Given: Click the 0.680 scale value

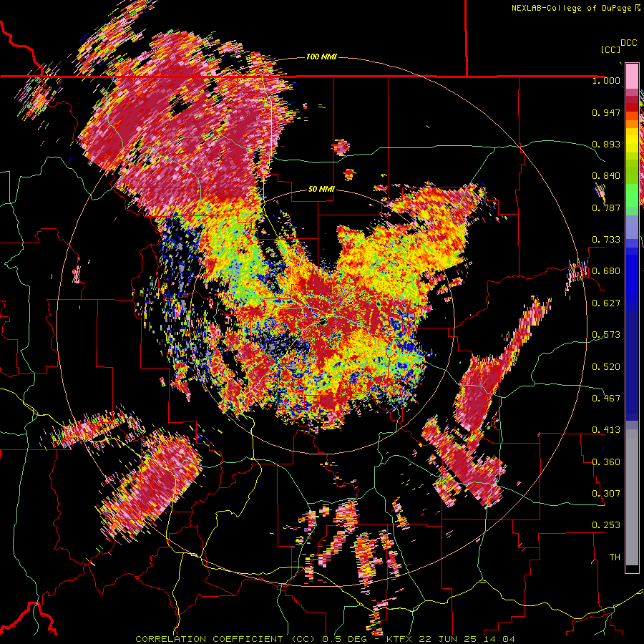Looking at the screenshot, I should pyautogui.click(x=606, y=271).
